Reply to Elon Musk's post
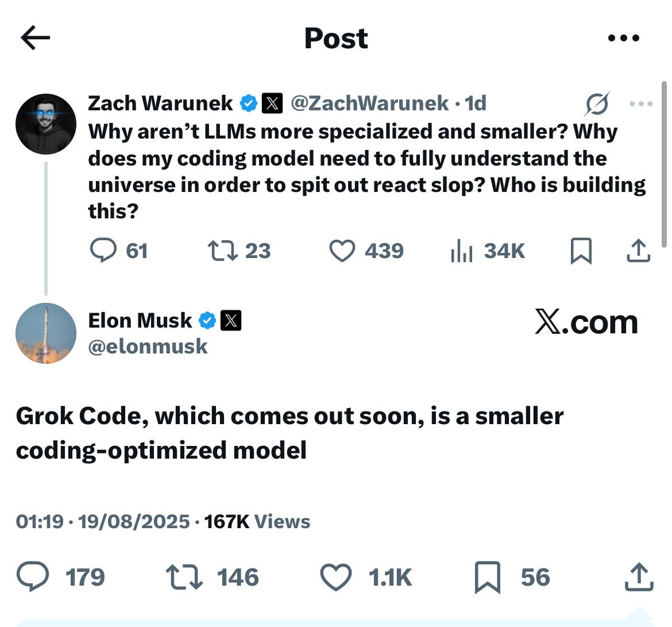The image size is (672, 627). [33, 576]
